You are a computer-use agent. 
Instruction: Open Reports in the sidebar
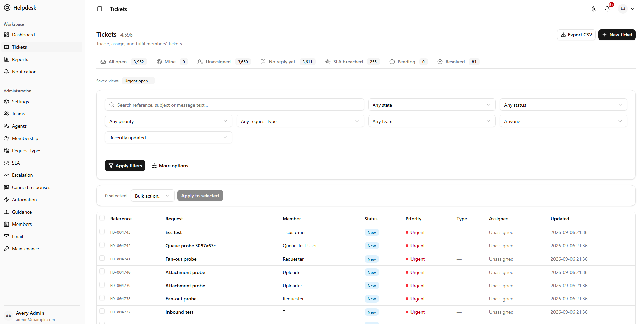coord(41,59)
